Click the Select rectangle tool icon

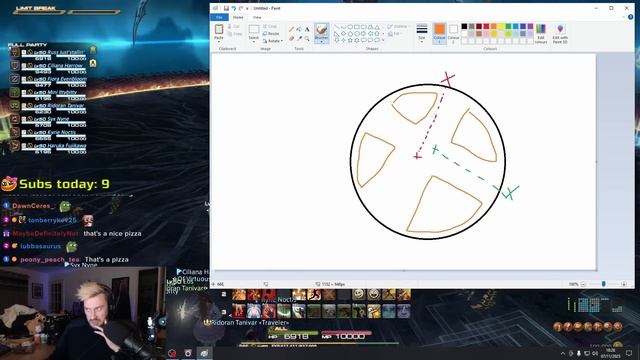click(254, 29)
